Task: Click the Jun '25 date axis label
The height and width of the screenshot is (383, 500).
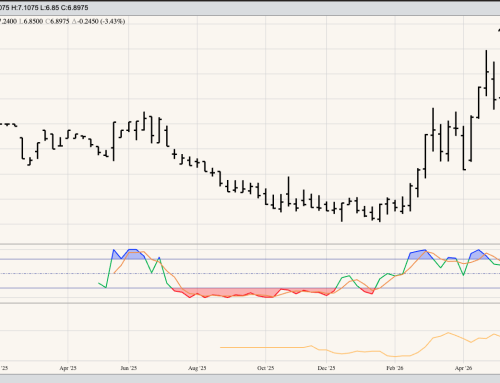Action: [129, 368]
